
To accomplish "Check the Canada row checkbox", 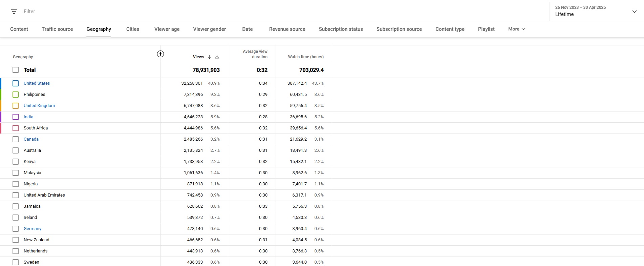I will click(x=16, y=139).
